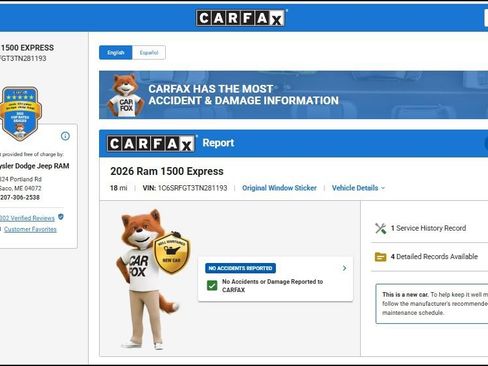Click the green checkmark for no accidents
The height and width of the screenshot is (366, 488).
pos(212,286)
